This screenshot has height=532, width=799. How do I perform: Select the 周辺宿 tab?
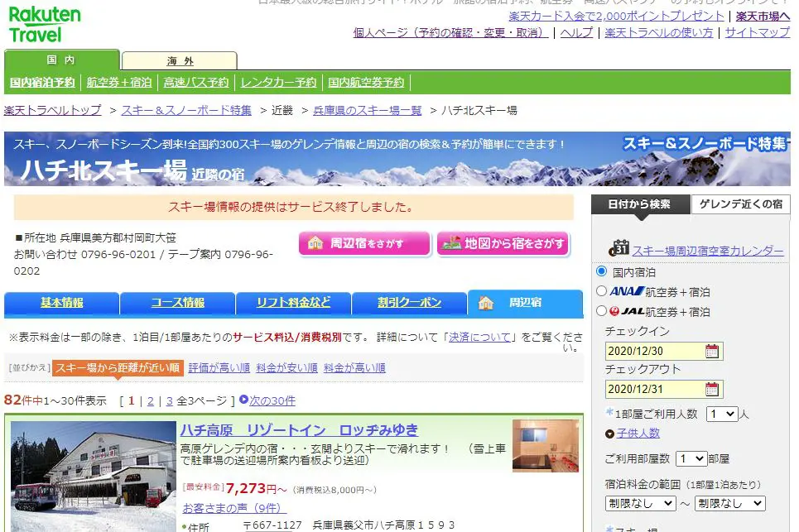click(525, 302)
